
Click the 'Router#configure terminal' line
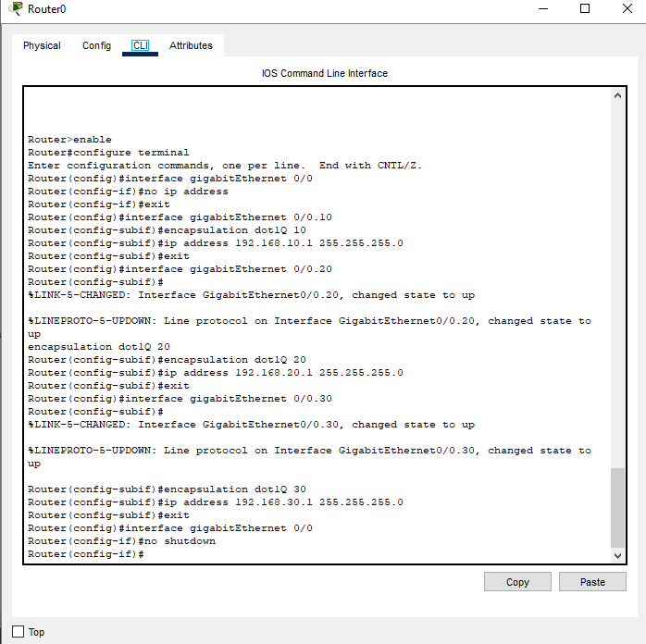coord(108,153)
